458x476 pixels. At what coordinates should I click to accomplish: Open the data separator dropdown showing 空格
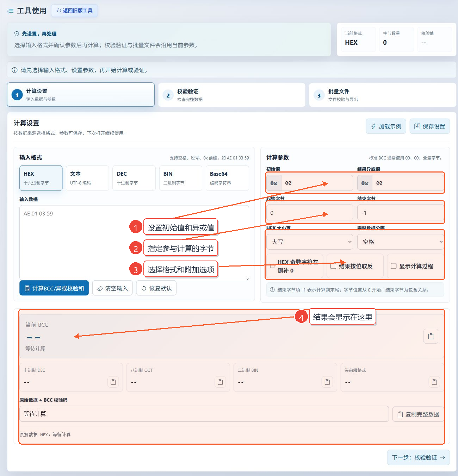(x=401, y=242)
